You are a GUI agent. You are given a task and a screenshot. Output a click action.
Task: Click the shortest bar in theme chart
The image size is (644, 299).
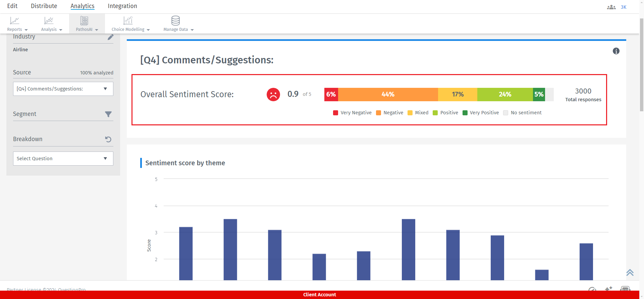click(x=542, y=275)
